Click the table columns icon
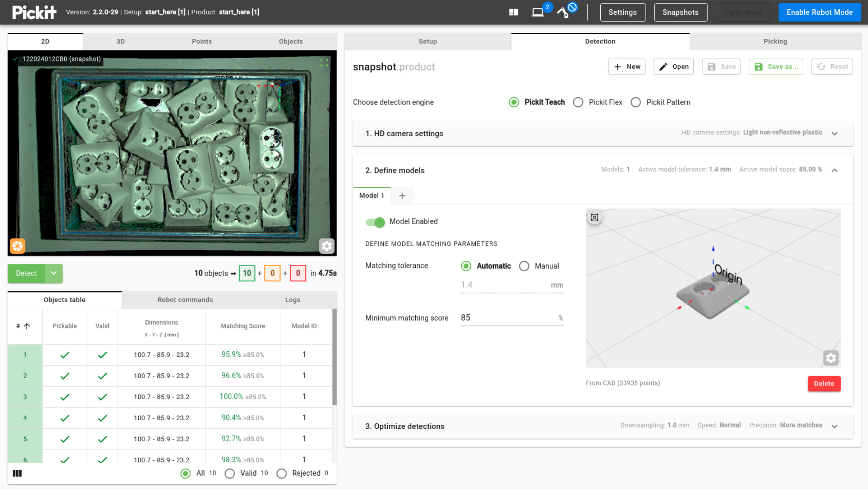This screenshot has height=489, width=868. pos(17,473)
